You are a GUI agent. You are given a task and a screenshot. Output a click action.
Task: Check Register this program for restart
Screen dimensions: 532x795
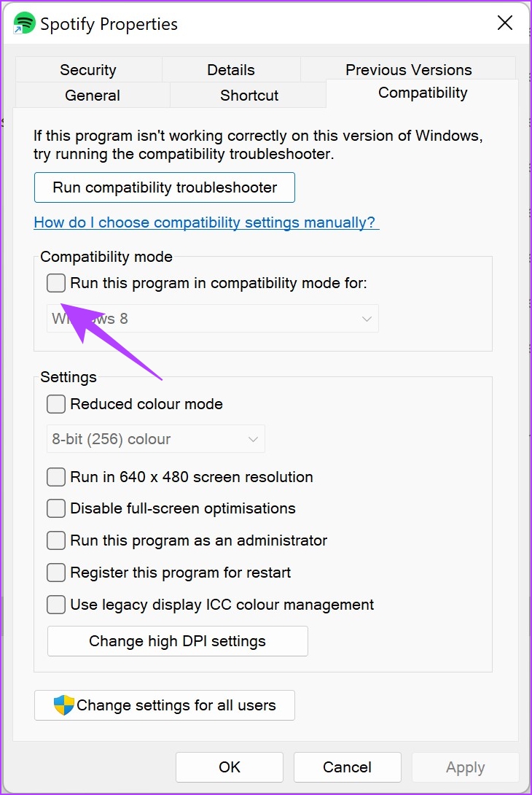(55, 573)
